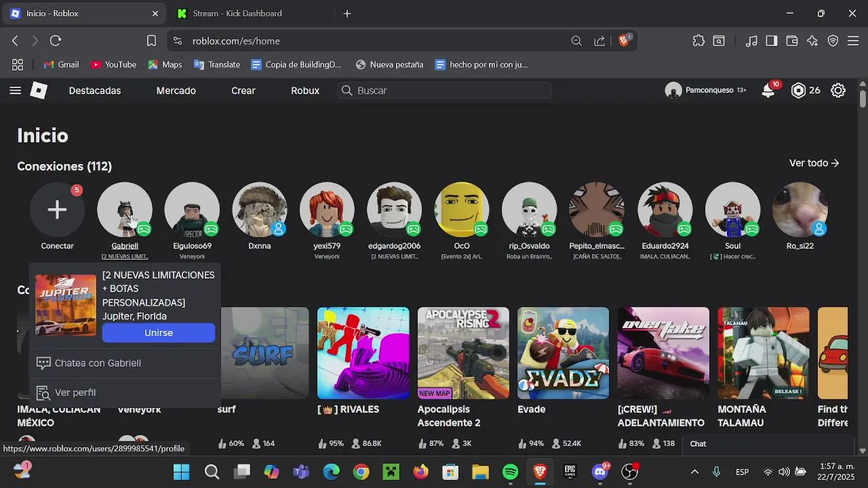Open Elguloso69's friend avatar
Image resolution: width=868 pixels, height=488 pixels.
pyautogui.click(x=192, y=209)
